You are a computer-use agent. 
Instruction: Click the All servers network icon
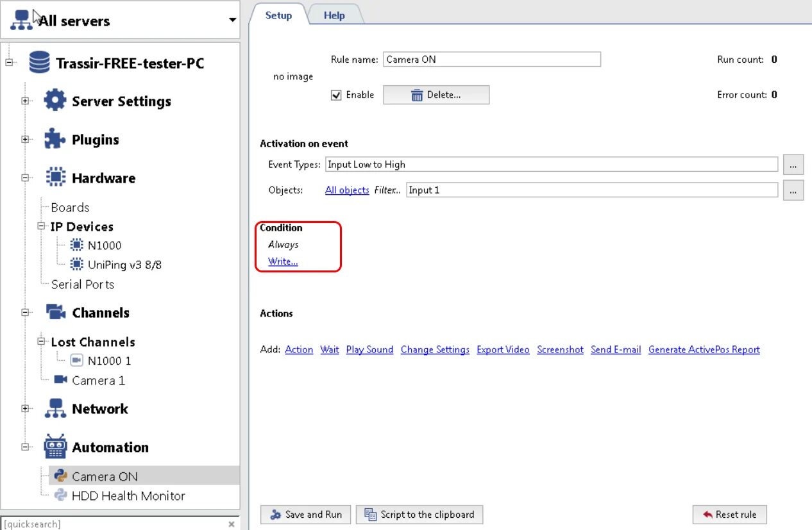21,20
